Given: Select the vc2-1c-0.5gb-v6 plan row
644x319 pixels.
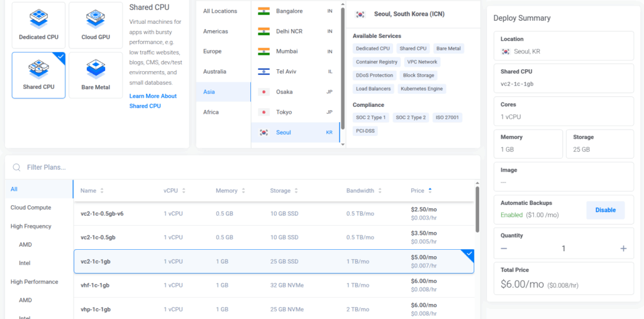Looking at the screenshot, I should click(274, 214).
